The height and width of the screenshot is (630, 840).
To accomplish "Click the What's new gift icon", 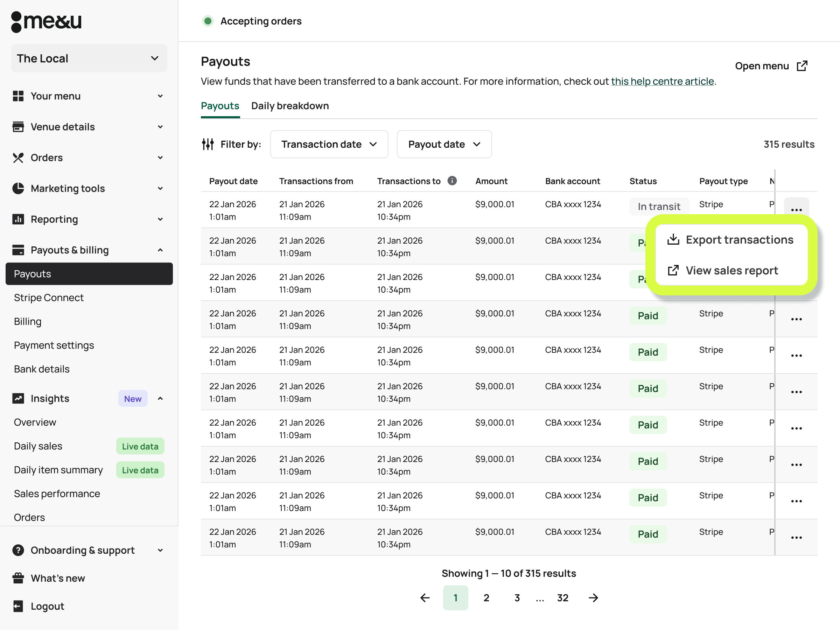I will (x=18, y=578).
